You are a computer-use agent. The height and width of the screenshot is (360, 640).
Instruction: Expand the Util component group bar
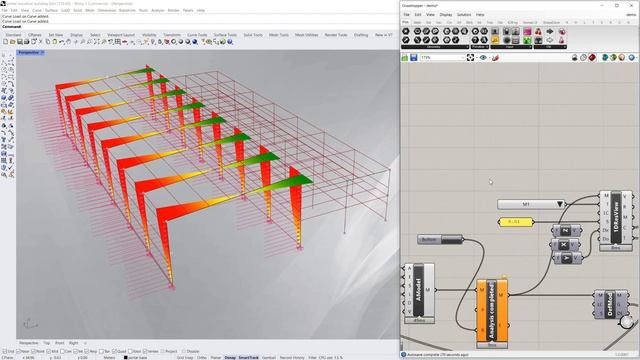pyautogui.click(x=550, y=47)
